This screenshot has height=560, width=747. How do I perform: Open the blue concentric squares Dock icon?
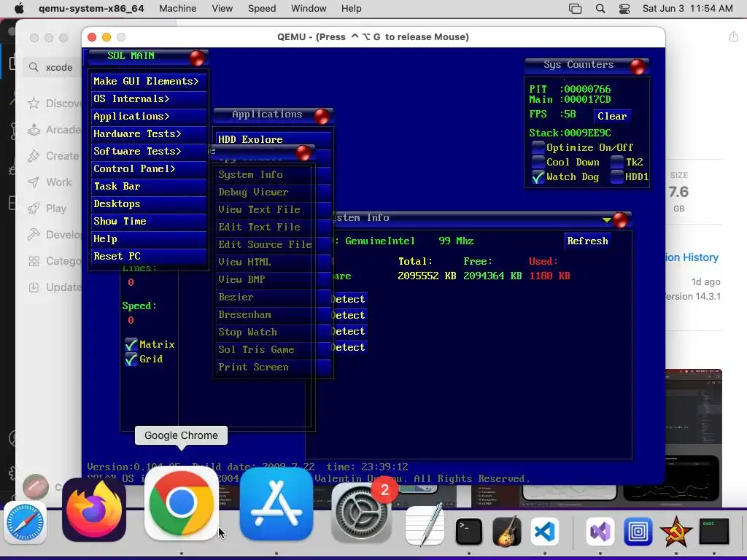(638, 532)
